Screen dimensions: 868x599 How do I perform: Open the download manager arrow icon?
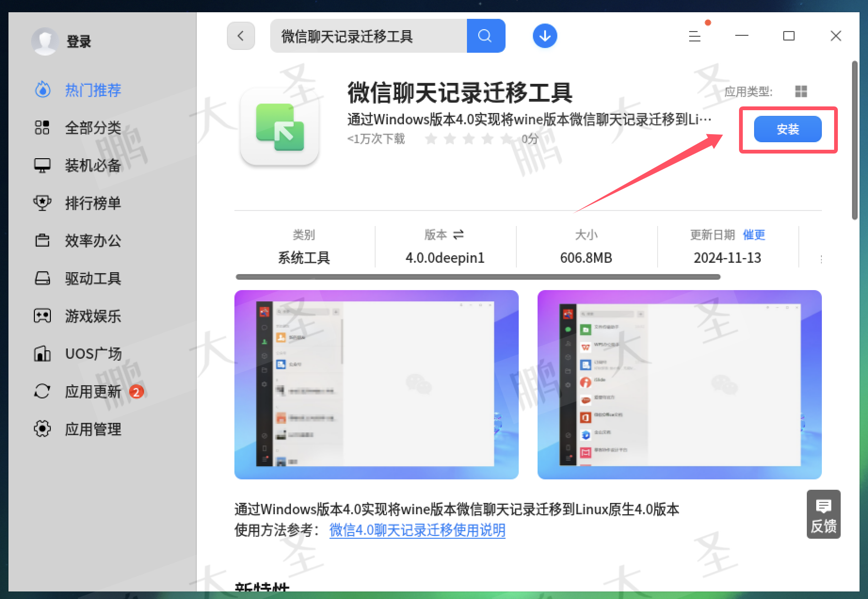pos(545,36)
